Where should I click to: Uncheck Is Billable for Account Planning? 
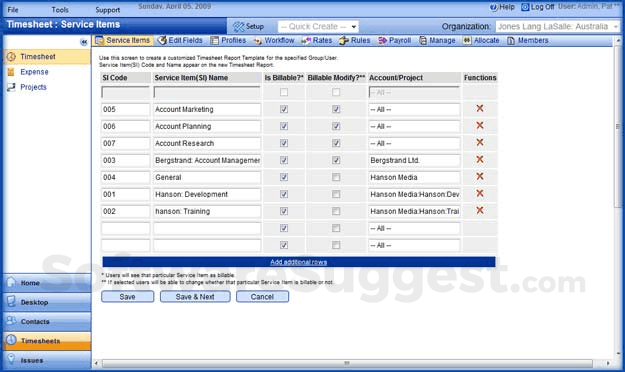coord(284,126)
